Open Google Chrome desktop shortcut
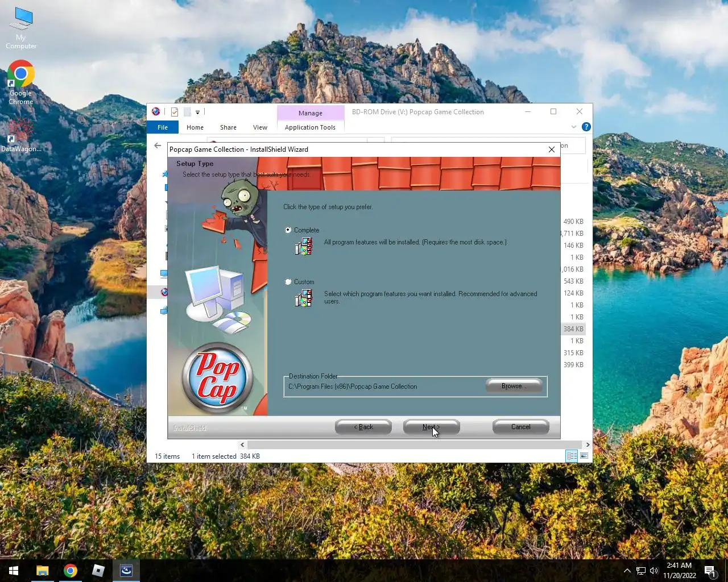 [x=21, y=83]
